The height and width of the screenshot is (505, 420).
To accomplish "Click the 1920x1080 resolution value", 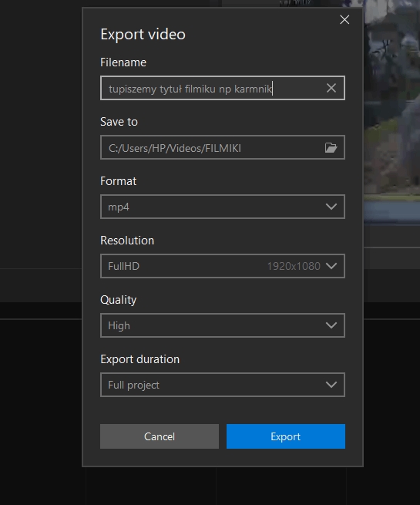I will (x=294, y=266).
